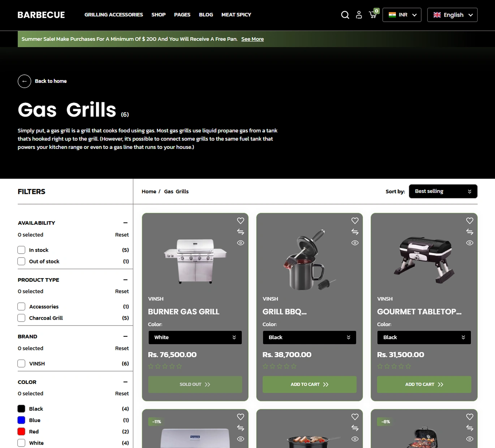Open the Gourmet Tabletop product image
The height and width of the screenshot is (448, 495).
425,259
